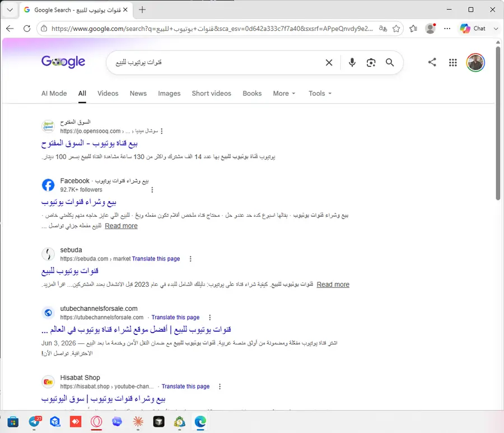Open the opensooq result title link
The image size is (504, 433).
click(x=90, y=143)
